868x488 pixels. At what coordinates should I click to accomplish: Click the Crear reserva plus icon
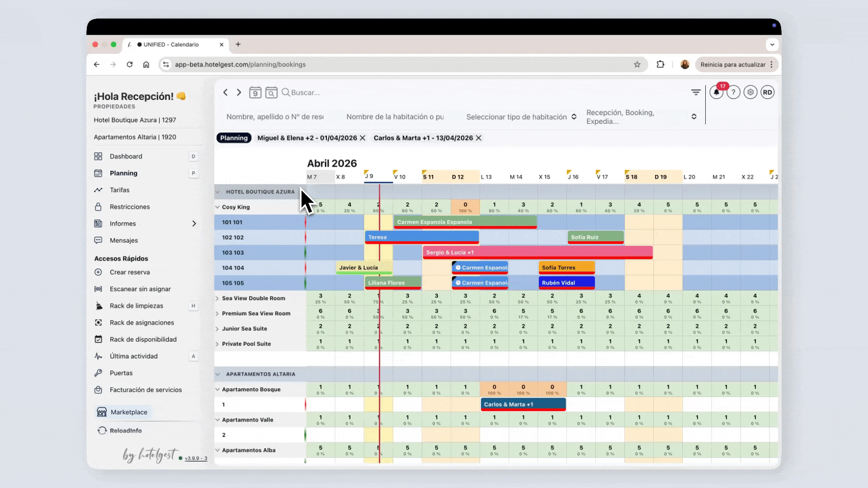98,272
